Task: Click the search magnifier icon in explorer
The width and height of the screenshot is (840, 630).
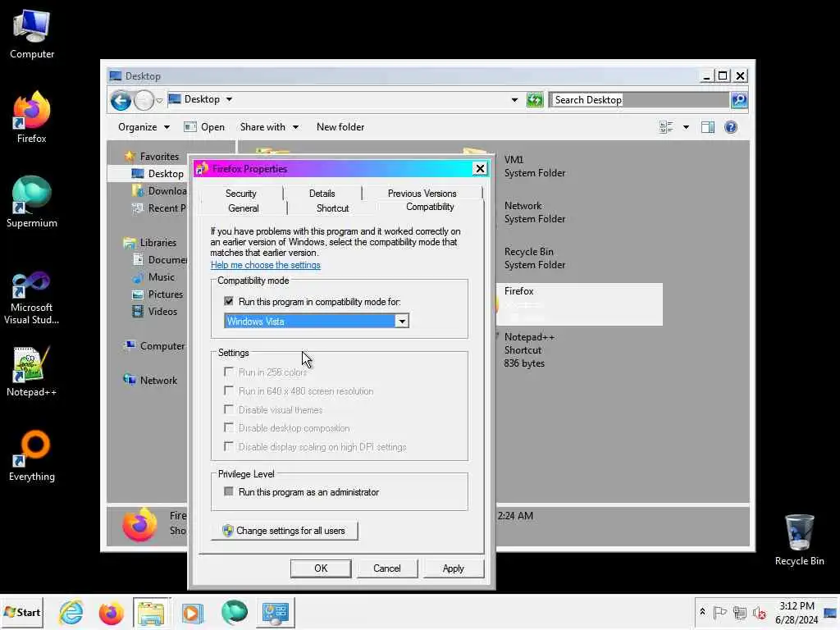Action: click(739, 99)
